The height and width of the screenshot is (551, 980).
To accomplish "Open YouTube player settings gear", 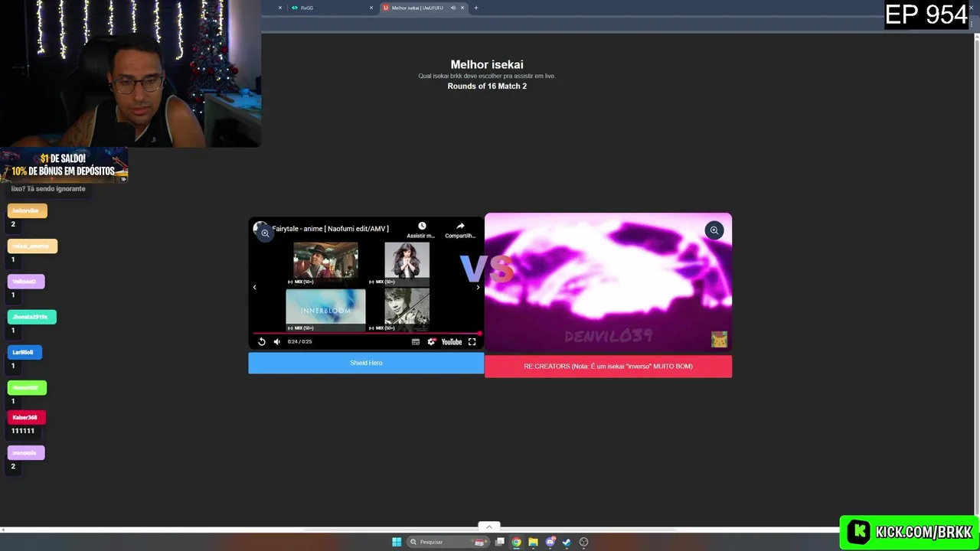I will [x=431, y=342].
